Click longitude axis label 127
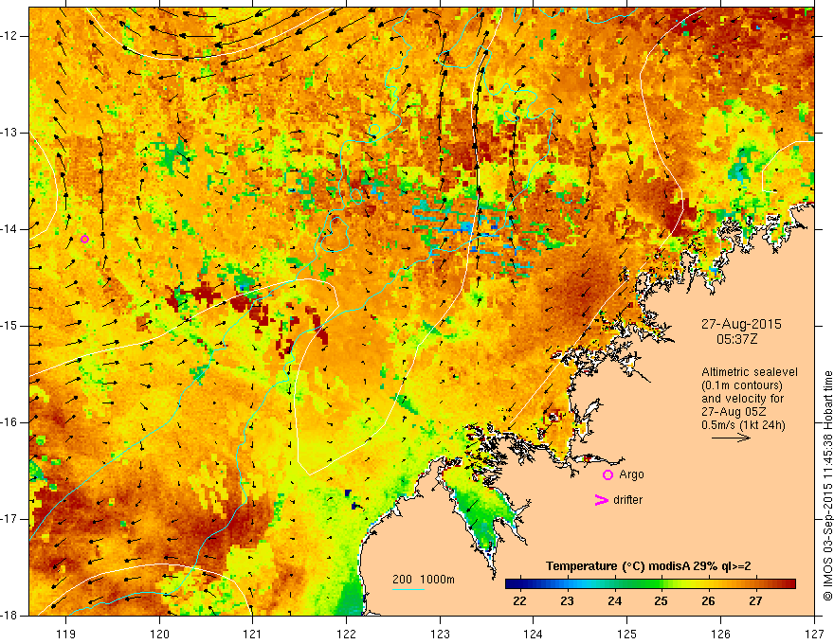Image resolution: width=834 pixels, height=644 pixels. click(814, 634)
